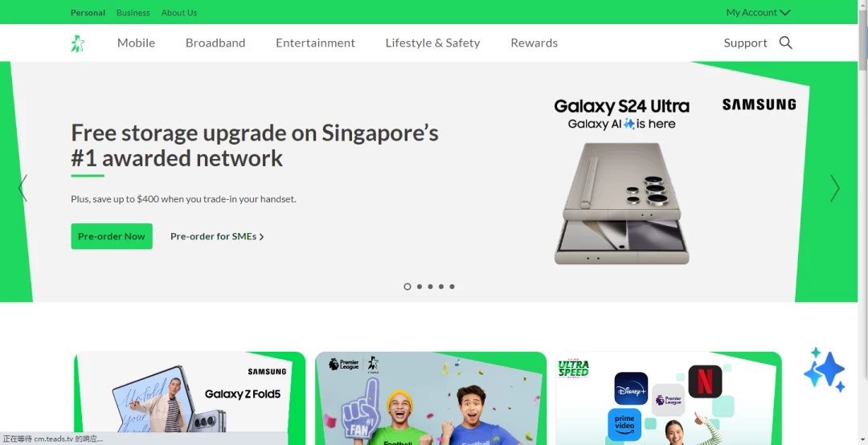This screenshot has width=868, height=445.
Task: Follow the Pre-order for SMEs link
Action: 217,236
